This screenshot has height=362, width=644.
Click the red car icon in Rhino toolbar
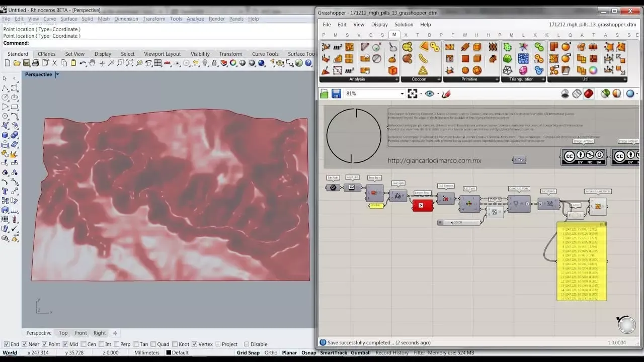(x=167, y=63)
